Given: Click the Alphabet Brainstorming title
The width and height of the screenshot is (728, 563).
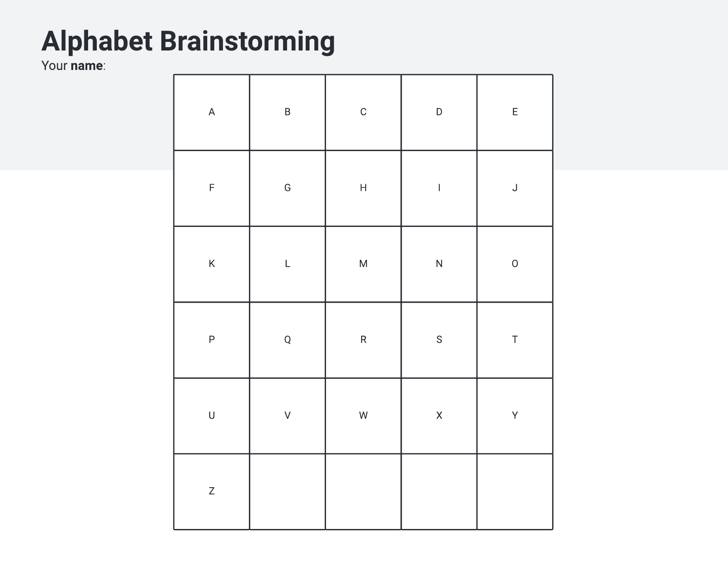Looking at the screenshot, I should tap(188, 41).
